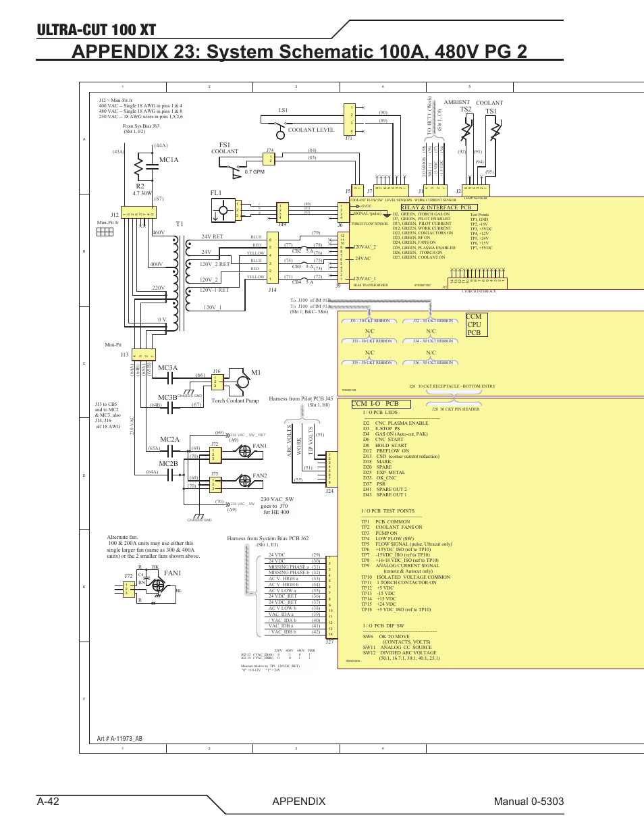The height and width of the screenshot is (834, 644).
Task: Click the APPENDIX footer label
Action: [299, 801]
